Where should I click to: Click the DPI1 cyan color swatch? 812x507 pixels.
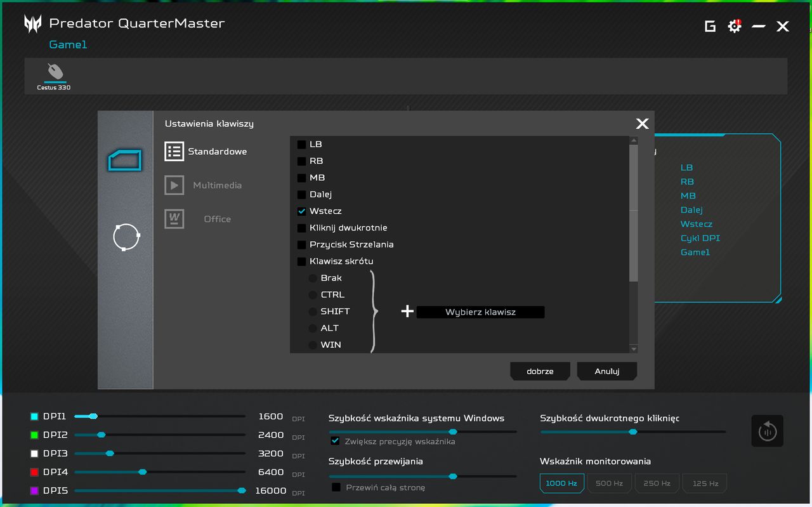click(x=34, y=417)
